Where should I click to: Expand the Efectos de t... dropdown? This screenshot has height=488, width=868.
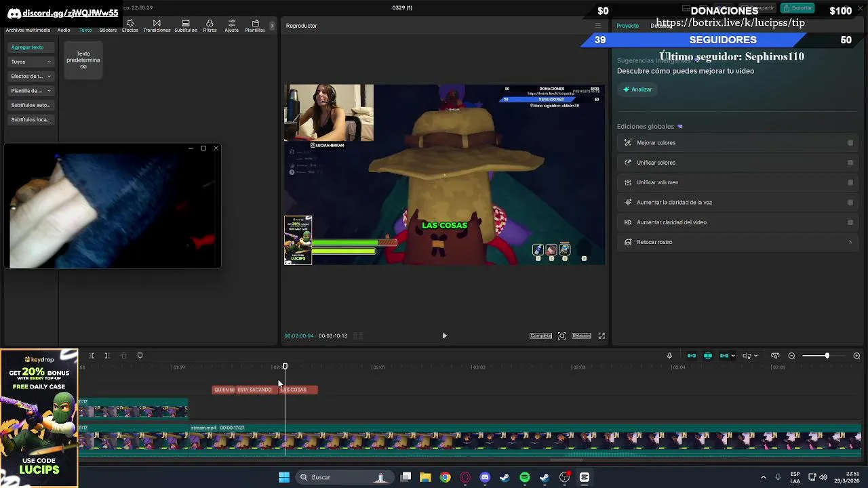pyautogui.click(x=31, y=76)
